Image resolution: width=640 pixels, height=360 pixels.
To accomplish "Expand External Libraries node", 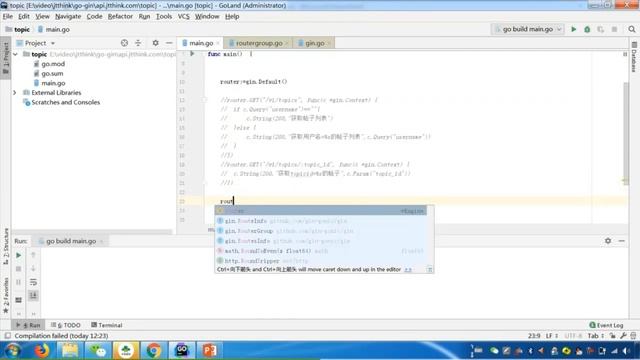I will pos(15,93).
